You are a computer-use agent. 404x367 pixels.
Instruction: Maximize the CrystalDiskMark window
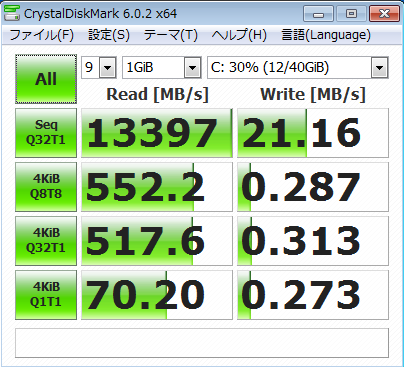point(351,14)
